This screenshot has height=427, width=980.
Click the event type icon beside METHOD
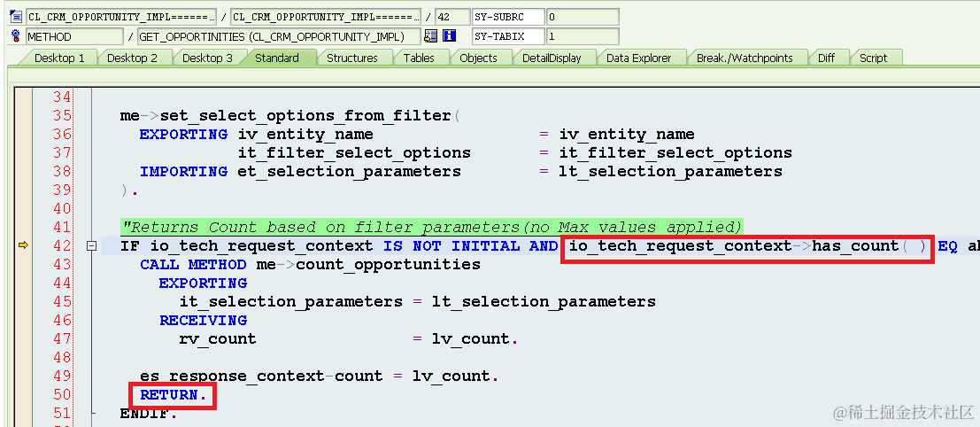point(16,36)
